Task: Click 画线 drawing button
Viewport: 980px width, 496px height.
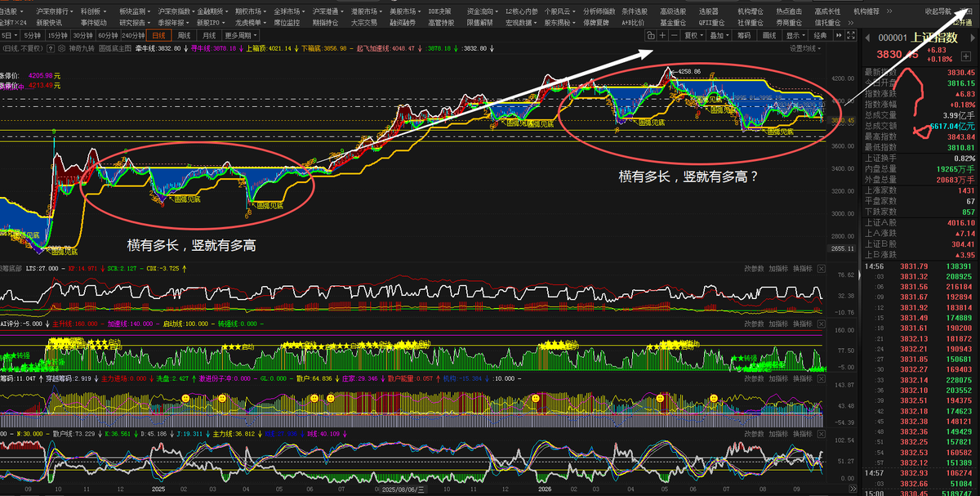Action: point(769,35)
